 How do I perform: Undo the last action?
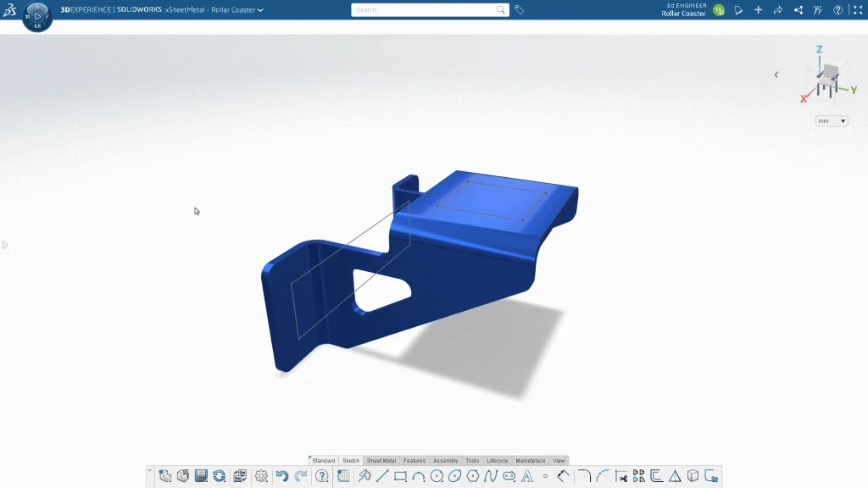click(282, 476)
